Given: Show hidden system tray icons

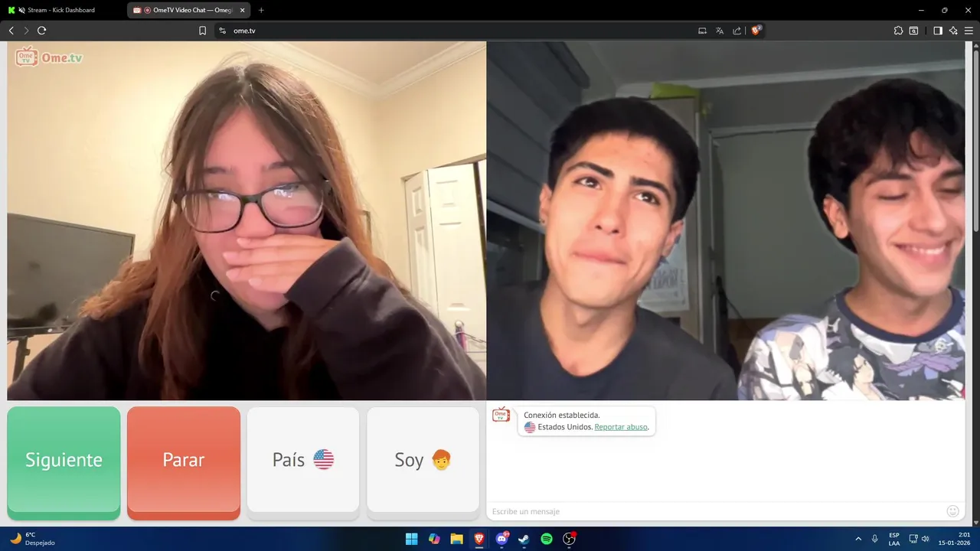Looking at the screenshot, I should [857, 539].
